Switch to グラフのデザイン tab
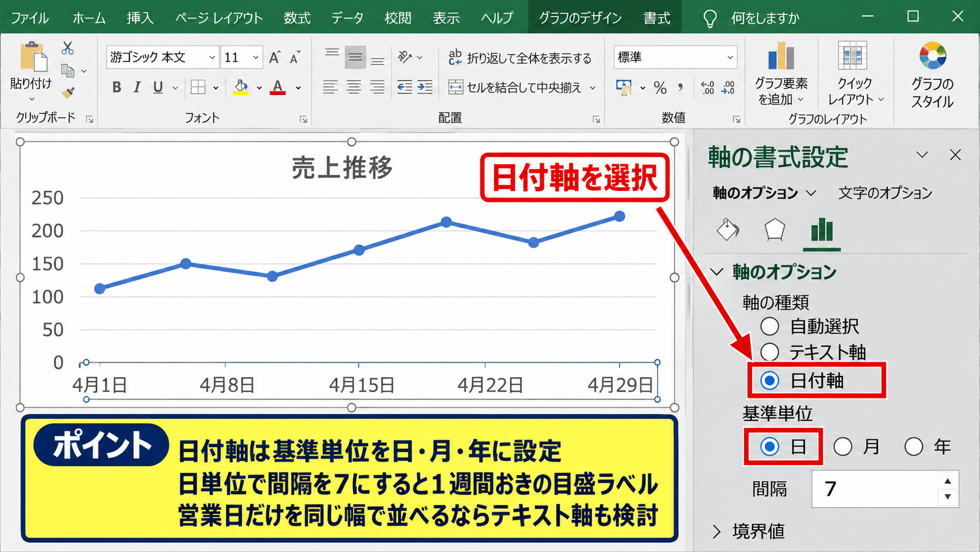Viewport: 980px width, 552px height. click(x=580, y=18)
